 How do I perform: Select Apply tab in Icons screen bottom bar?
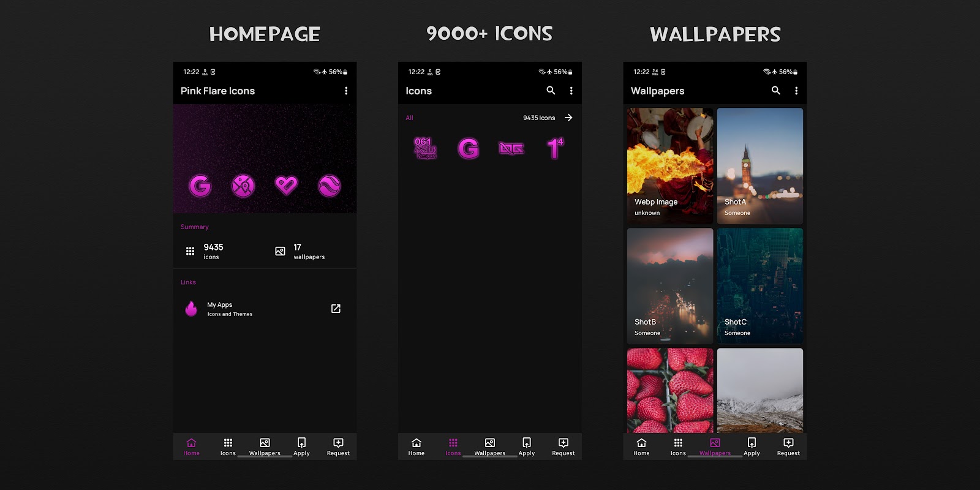(527, 447)
